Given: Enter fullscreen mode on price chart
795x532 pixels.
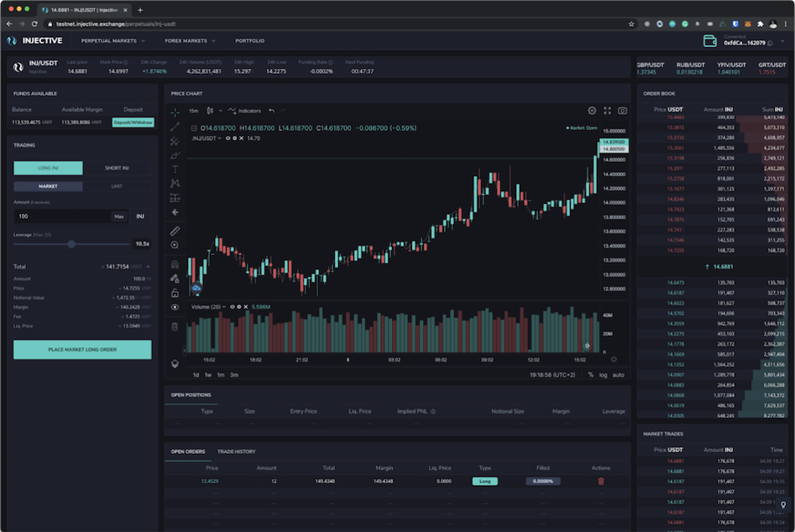Looking at the screenshot, I should [607, 111].
